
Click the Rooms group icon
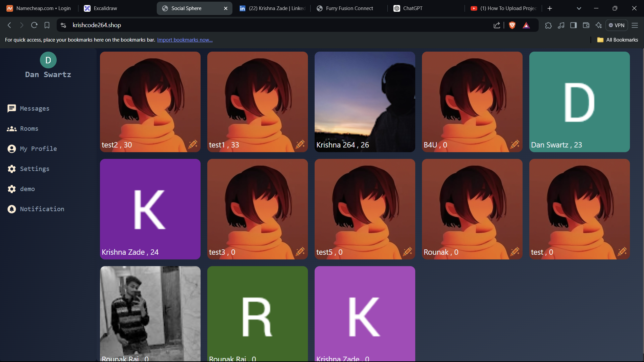point(12,129)
